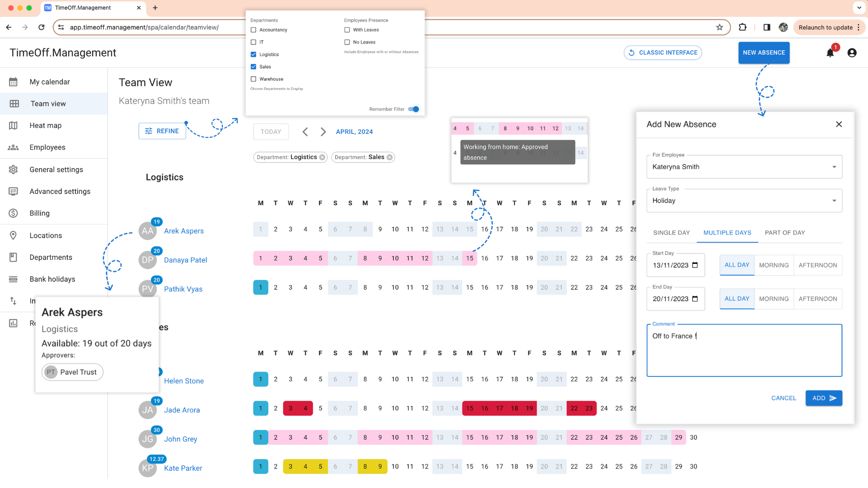Click the Team view grid icon
Viewport: 868px width, 488px height.
click(14, 103)
